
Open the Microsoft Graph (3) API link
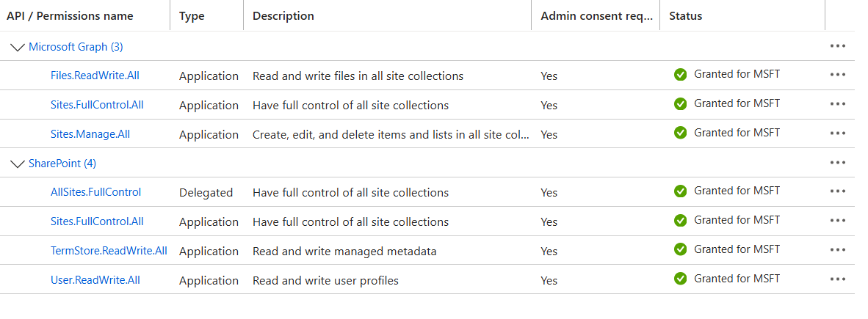[x=76, y=47]
